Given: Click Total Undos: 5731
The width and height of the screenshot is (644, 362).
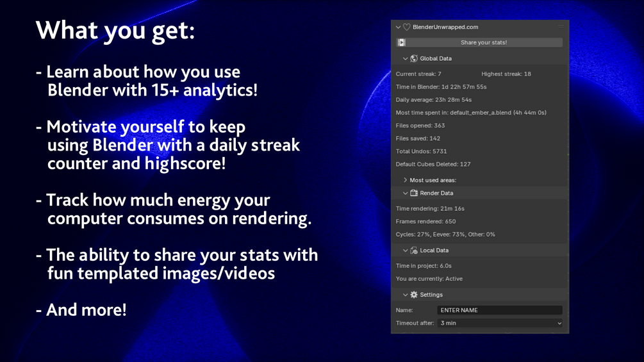Looking at the screenshot, I should tap(422, 151).
